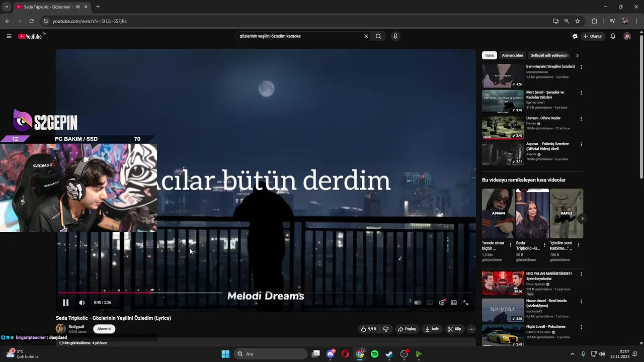Click the taskbar Ara search box
This screenshot has width=644, height=362.
271,354
